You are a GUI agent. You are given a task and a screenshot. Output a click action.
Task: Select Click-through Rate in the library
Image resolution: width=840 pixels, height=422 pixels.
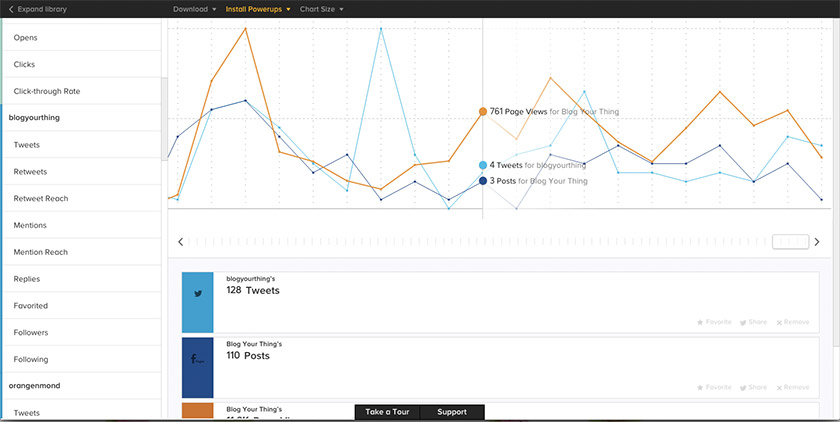click(x=82, y=91)
